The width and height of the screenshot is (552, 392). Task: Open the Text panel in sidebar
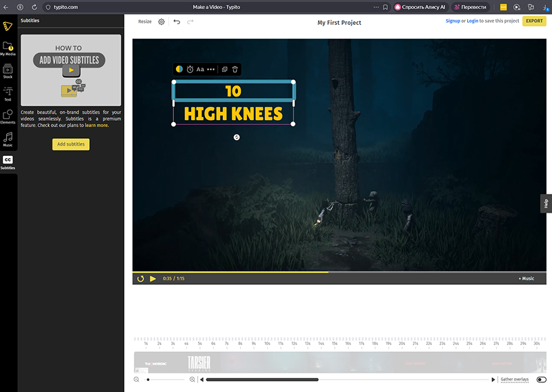click(x=8, y=94)
